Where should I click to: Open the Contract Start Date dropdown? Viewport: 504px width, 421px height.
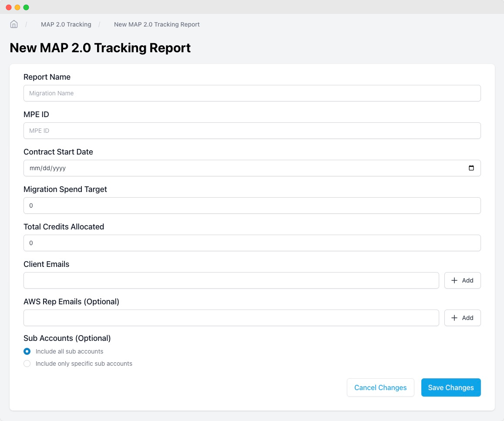pyautogui.click(x=471, y=168)
